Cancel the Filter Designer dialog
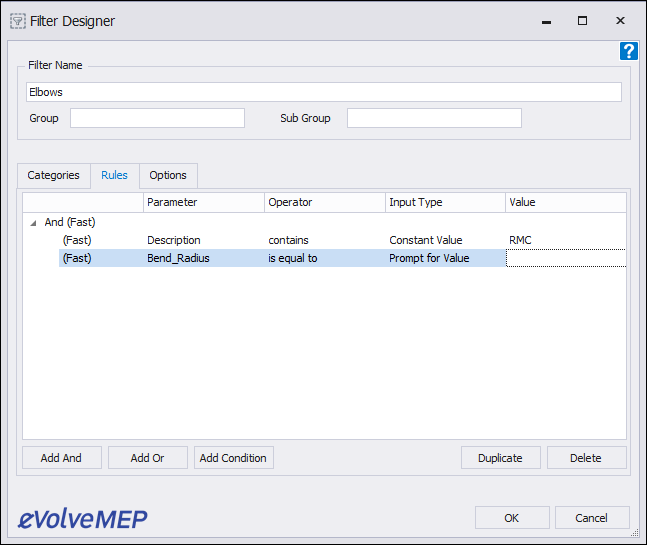The height and width of the screenshot is (545, 647). 592,517
